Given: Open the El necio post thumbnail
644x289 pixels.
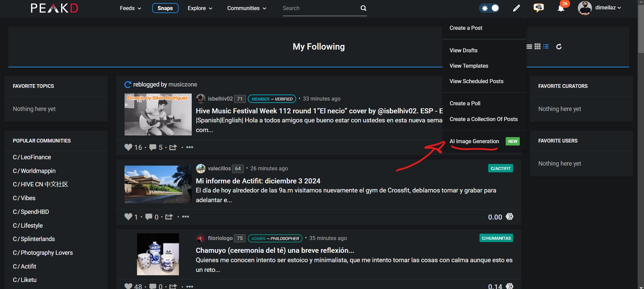Looking at the screenshot, I should [158, 114].
